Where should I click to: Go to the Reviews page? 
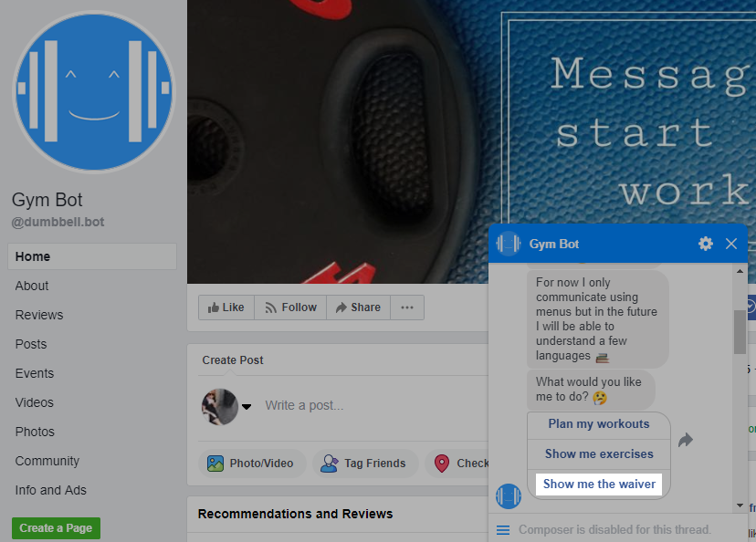(39, 315)
